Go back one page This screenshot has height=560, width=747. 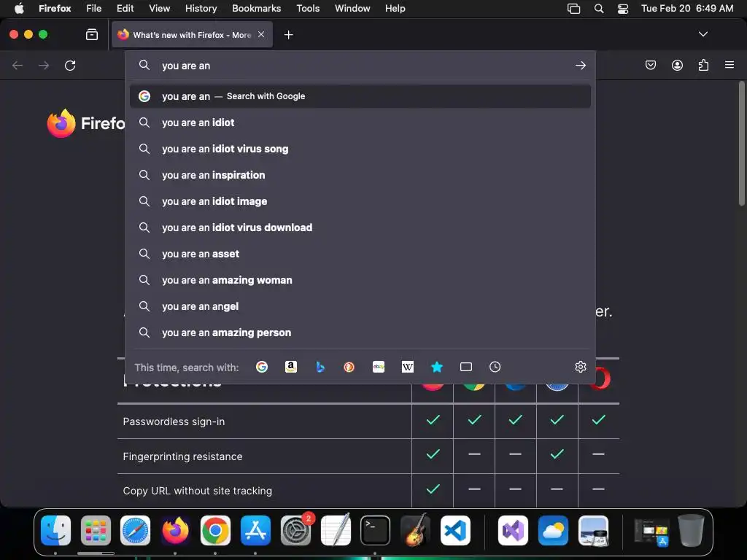click(x=18, y=65)
